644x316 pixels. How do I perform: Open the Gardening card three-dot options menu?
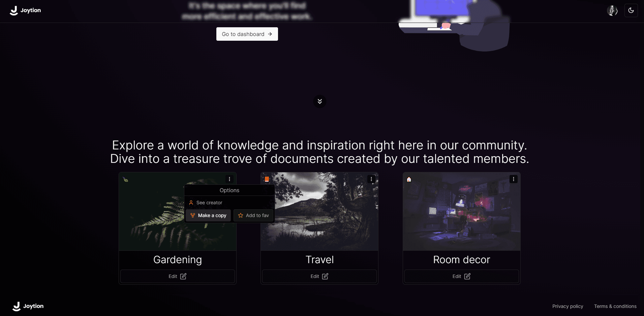pos(229,179)
